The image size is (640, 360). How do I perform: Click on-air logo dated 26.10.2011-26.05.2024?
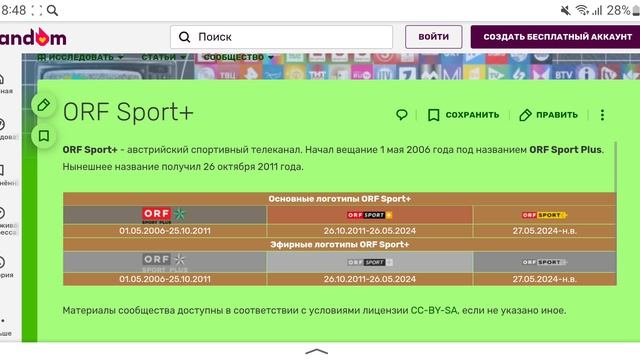(x=370, y=262)
